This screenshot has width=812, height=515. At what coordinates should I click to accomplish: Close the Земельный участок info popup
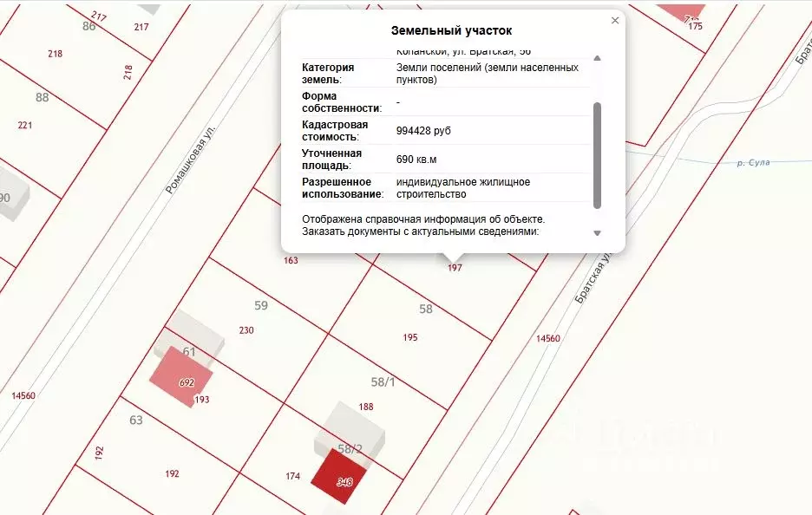click(x=614, y=18)
